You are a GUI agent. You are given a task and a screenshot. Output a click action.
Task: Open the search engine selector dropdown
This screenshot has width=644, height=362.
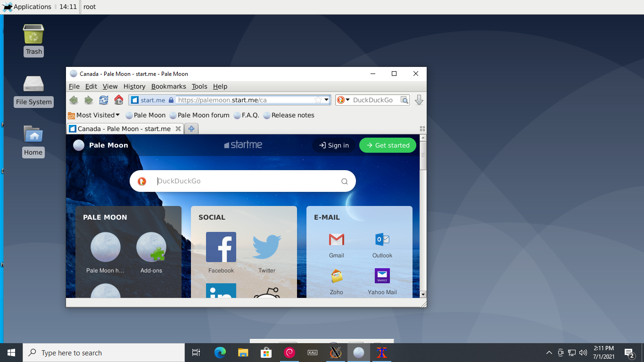click(344, 100)
